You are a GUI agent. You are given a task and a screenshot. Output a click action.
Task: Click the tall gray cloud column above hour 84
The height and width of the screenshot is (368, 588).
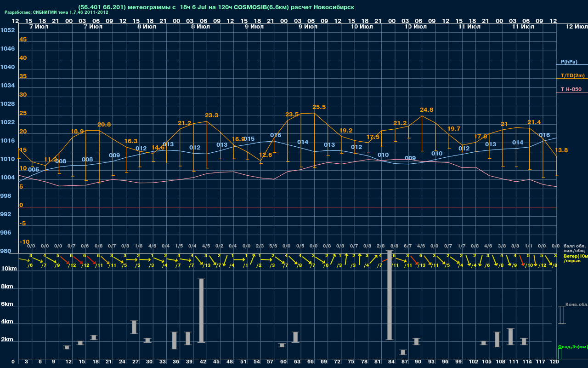[x=390, y=295]
